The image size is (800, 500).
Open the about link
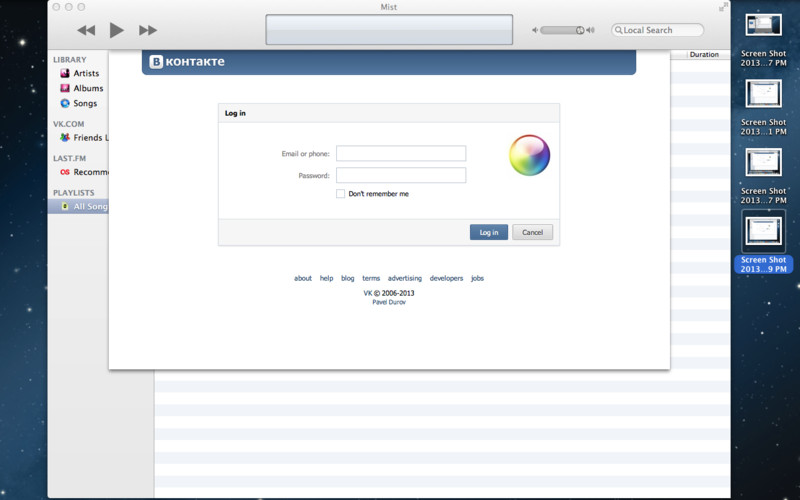pos(303,278)
